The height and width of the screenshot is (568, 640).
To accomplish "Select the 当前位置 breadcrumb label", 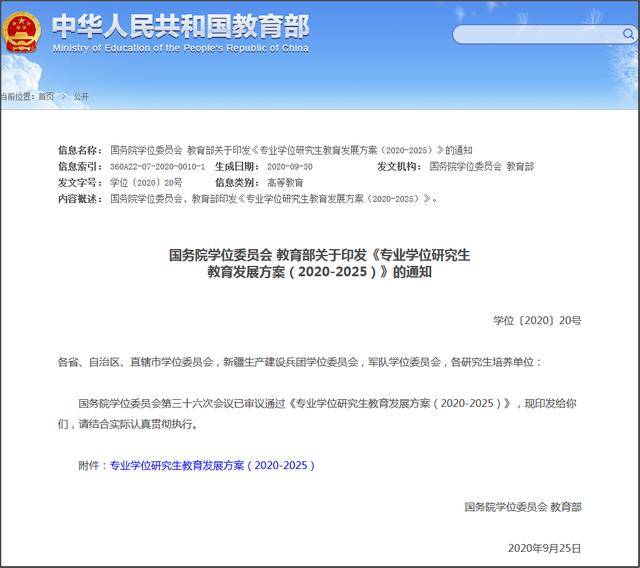I will [x=17, y=97].
